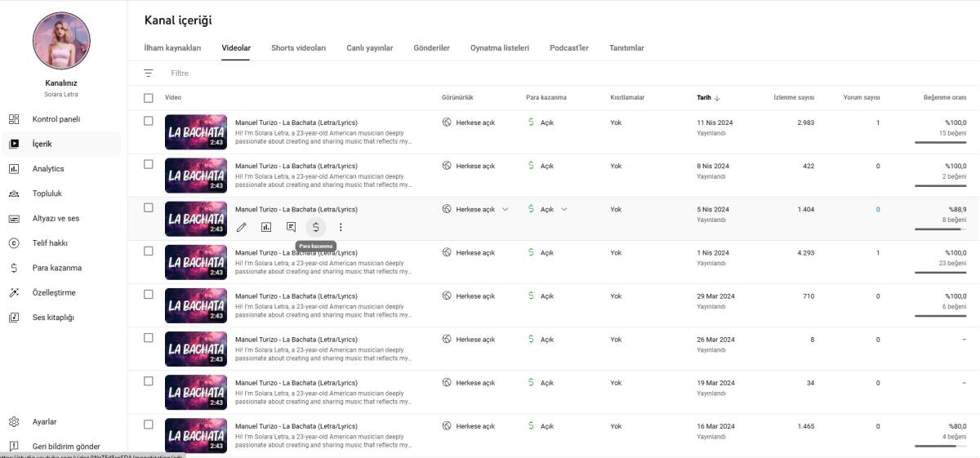Click green dollar icon for 19 Mar 2024 video
Screen dimensions: 980x458
[531, 382]
